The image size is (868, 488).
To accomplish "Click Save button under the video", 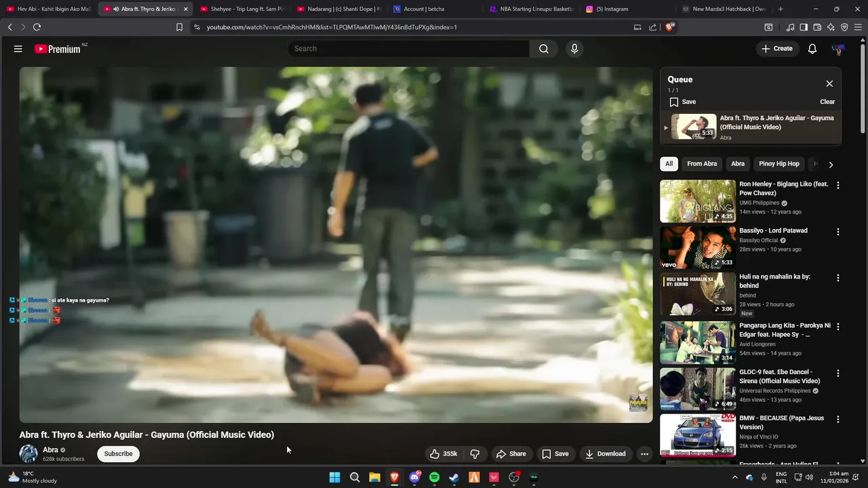I will (555, 454).
